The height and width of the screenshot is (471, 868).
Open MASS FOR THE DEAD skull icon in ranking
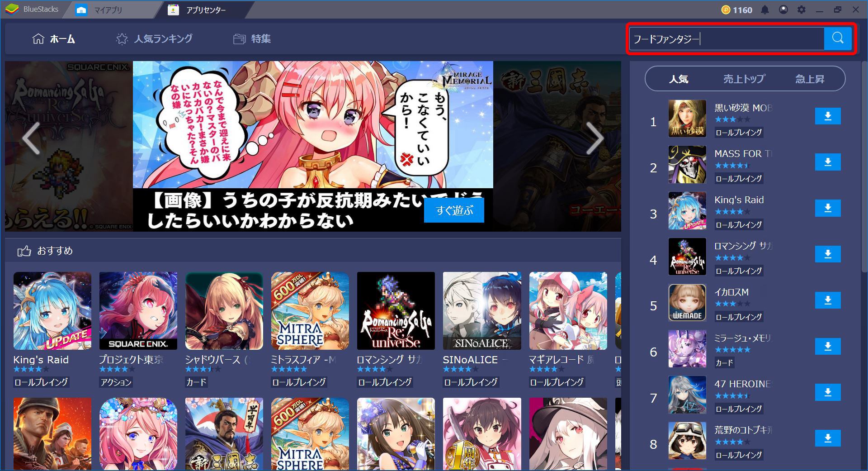click(x=687, y=164)
